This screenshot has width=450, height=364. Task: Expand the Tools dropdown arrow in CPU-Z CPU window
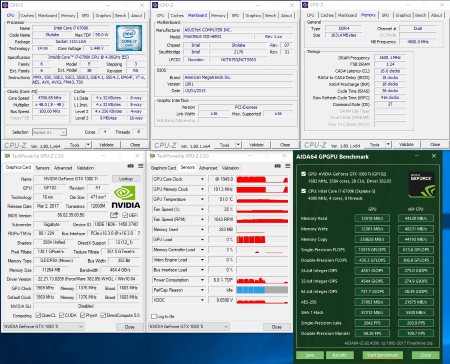tap(88, 145)
